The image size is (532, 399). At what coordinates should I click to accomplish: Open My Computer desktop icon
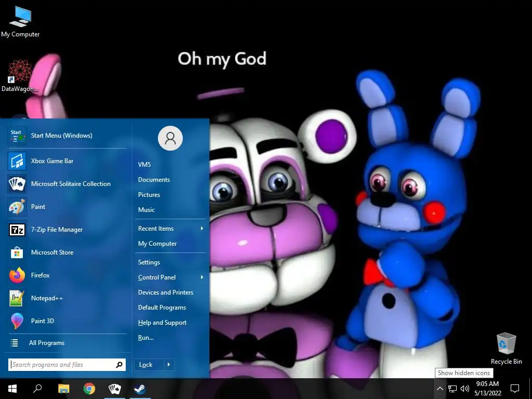(20, 21)
